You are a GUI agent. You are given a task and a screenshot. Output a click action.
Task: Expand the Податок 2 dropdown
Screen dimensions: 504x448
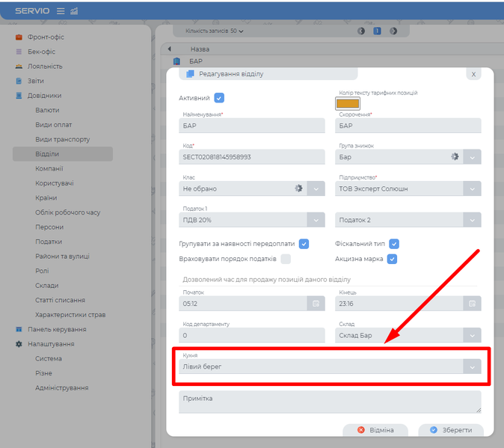coord(472,219)
